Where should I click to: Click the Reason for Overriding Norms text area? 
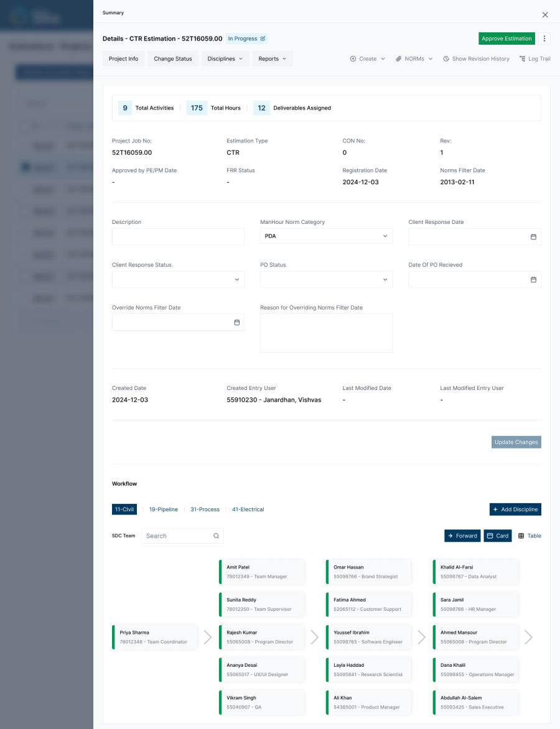(326, 333)
